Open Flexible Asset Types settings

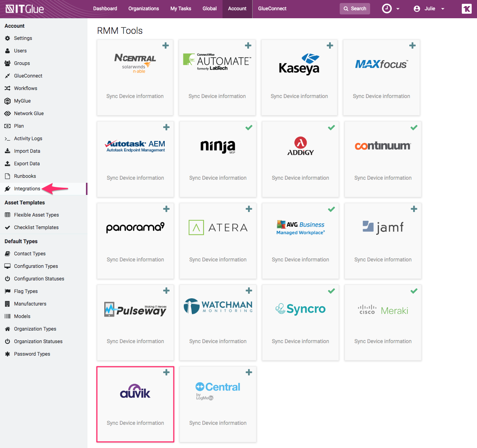coord(37,215)
